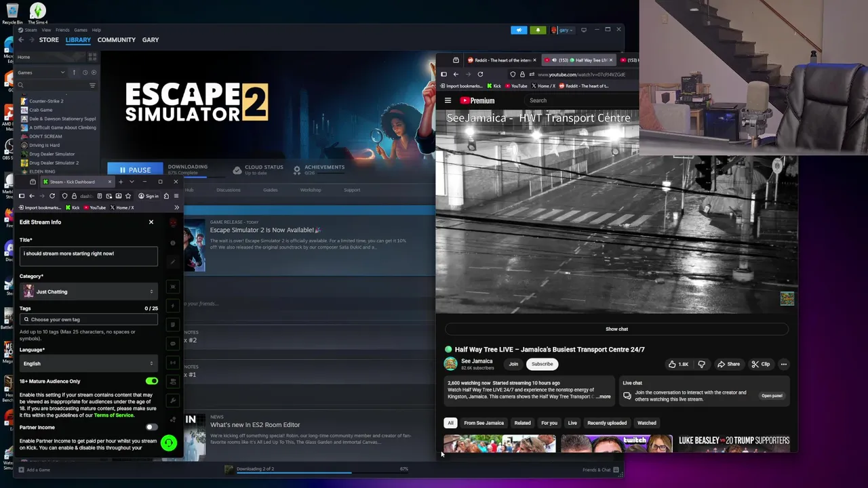Open Steam menu in the menu bar
The height and width of the screenshot is (488, 868).
point(31,30)
